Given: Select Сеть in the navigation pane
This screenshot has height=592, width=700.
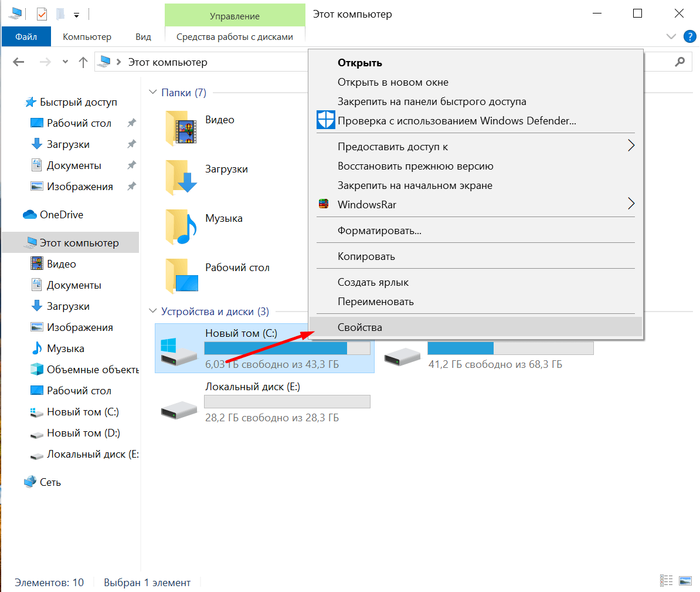Looking at the screenshot, I should click(50, 482).
